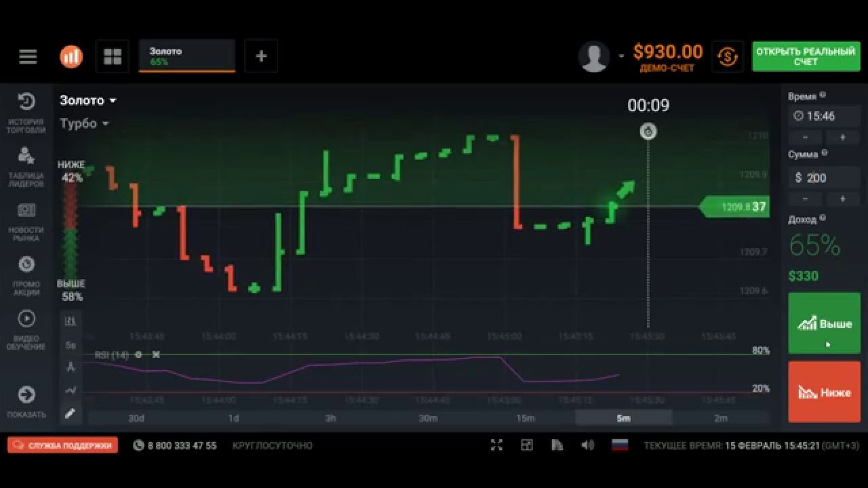Select the 15m chart time range

[x=526, y=418]
